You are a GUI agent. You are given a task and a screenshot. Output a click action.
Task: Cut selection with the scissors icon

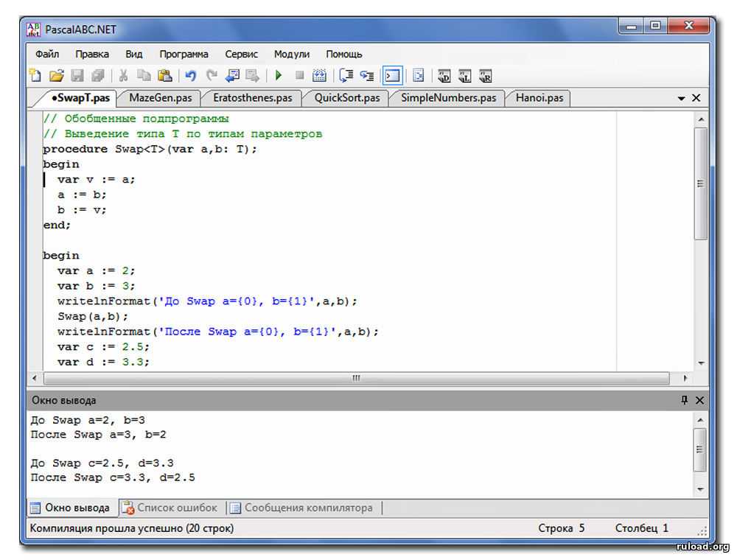pyautogui.click(x=124, y=75)
